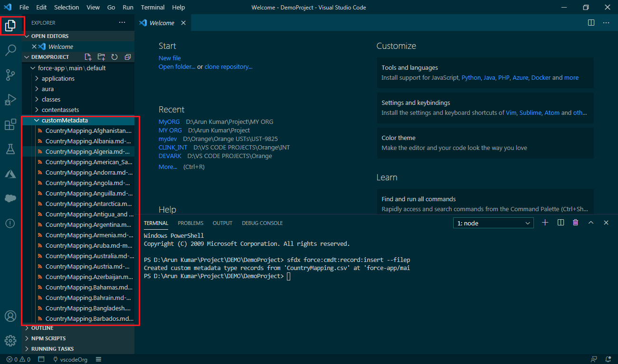Screen dimensions: 618x364
Task: Click the More recent projects link
Action: [x=168, y=167]
